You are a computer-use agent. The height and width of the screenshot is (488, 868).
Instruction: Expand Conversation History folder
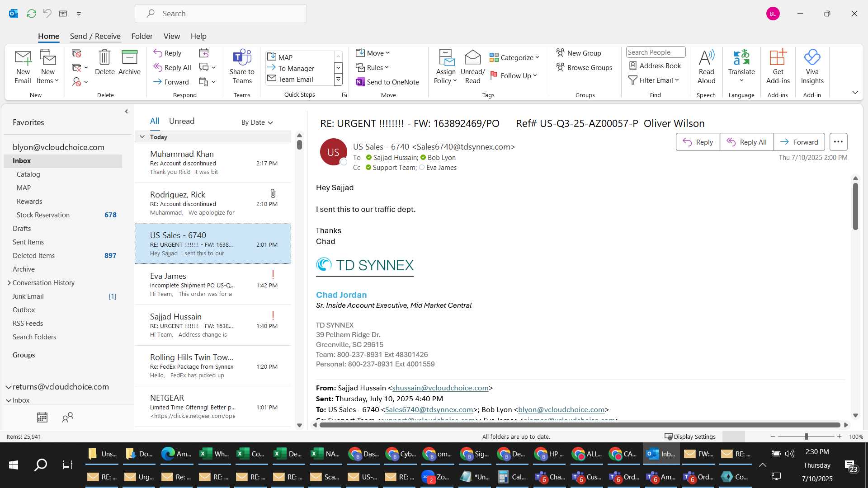tap(9, 283)
